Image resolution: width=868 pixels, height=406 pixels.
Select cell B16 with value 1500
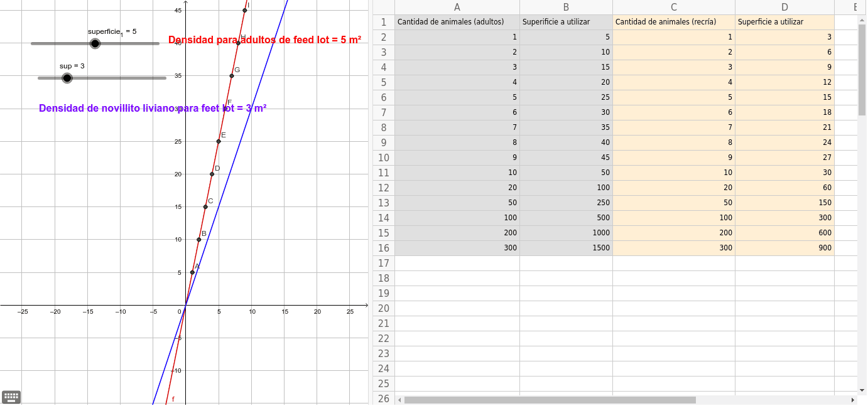(x=566, y=248)
